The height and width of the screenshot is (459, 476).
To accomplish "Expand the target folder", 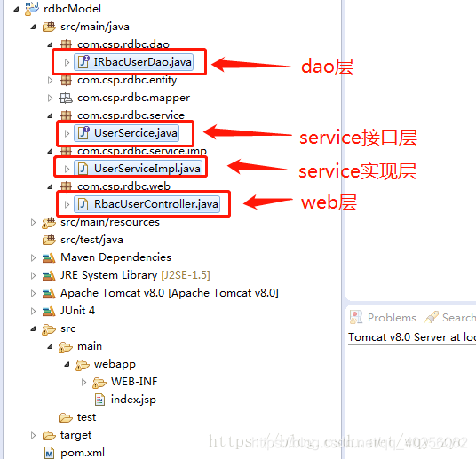I will click(33, 436).
